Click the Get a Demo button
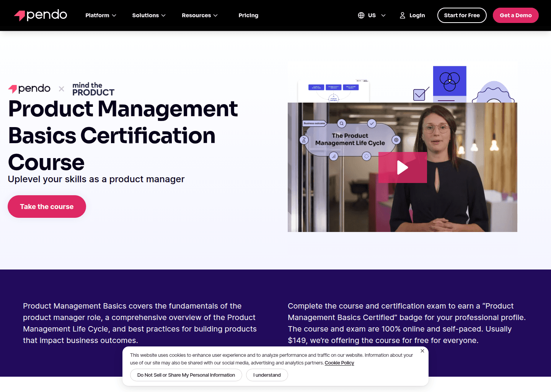551x392 pixels. (x=515, y=15)
